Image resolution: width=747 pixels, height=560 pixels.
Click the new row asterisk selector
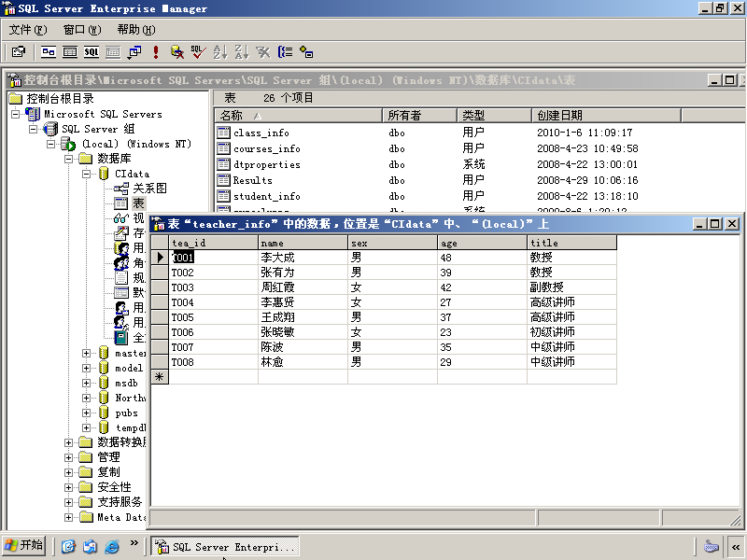coord(160,377)
